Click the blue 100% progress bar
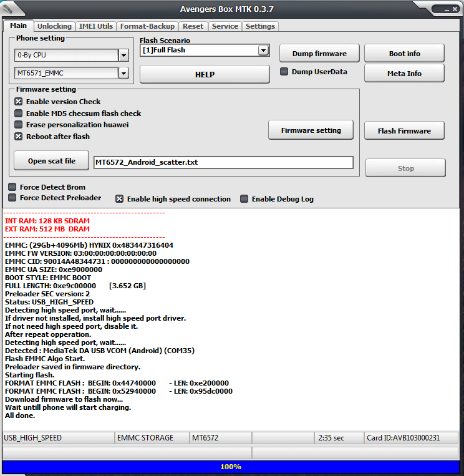Screen dimensions: 464x476 point(231,467)
